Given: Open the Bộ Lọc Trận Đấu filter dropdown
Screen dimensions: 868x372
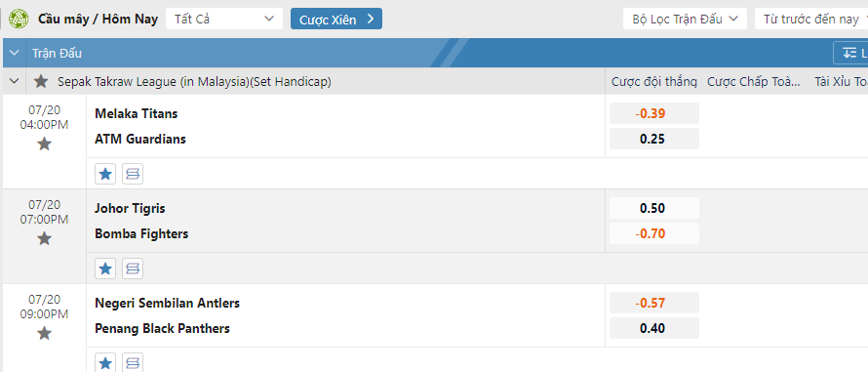Looking at the screenshot, I should (686, 19).
